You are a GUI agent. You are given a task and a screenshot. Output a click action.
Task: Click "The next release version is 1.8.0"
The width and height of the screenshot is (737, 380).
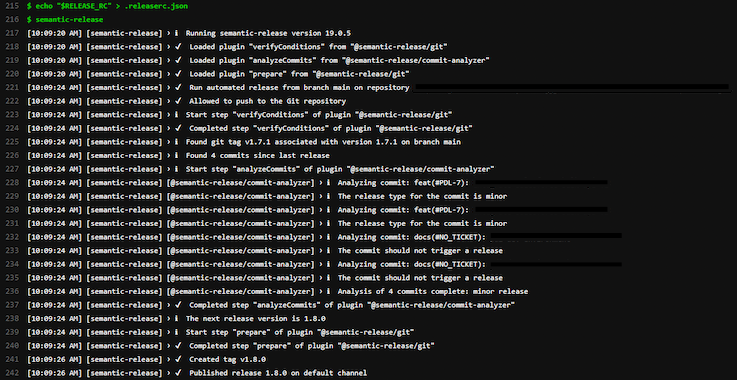(256, 318)
